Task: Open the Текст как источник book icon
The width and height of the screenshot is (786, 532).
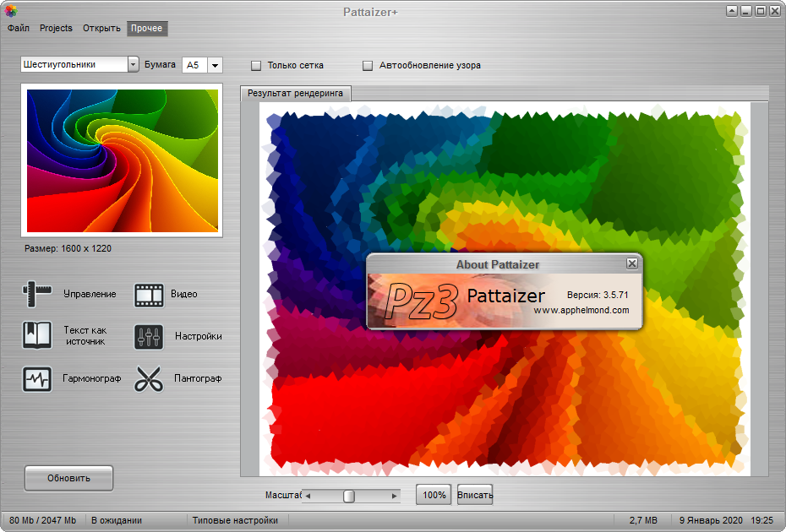Action: tap(37, 335)
